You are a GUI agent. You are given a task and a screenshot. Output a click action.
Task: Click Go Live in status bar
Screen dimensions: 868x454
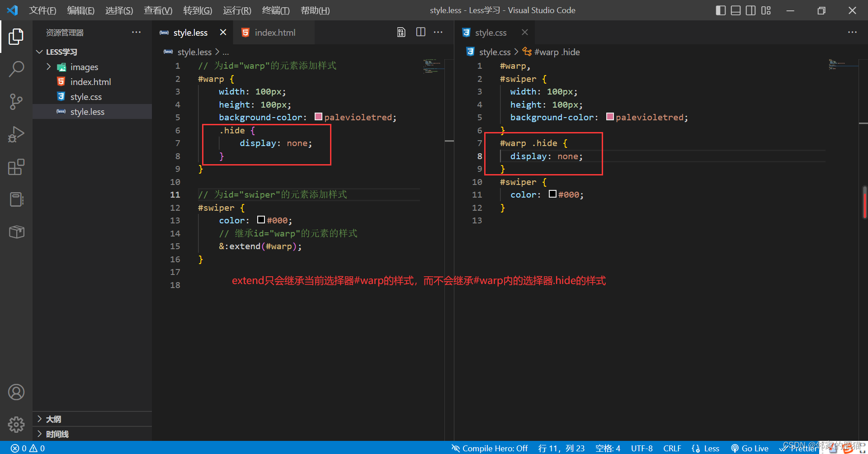click(750, 448)
